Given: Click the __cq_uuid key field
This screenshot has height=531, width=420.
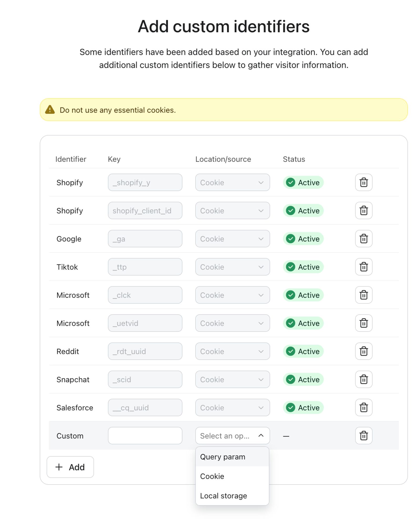Looking at the screenshot, I should pos(145,407).
